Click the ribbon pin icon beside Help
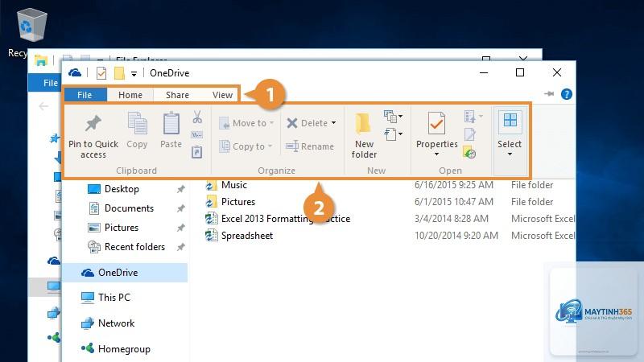This screenshot has height=362, width=644. [x=549, y=94]
